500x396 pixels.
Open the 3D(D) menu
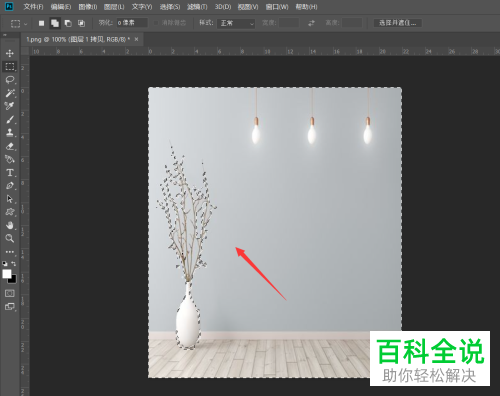click(x=223, y=7)
